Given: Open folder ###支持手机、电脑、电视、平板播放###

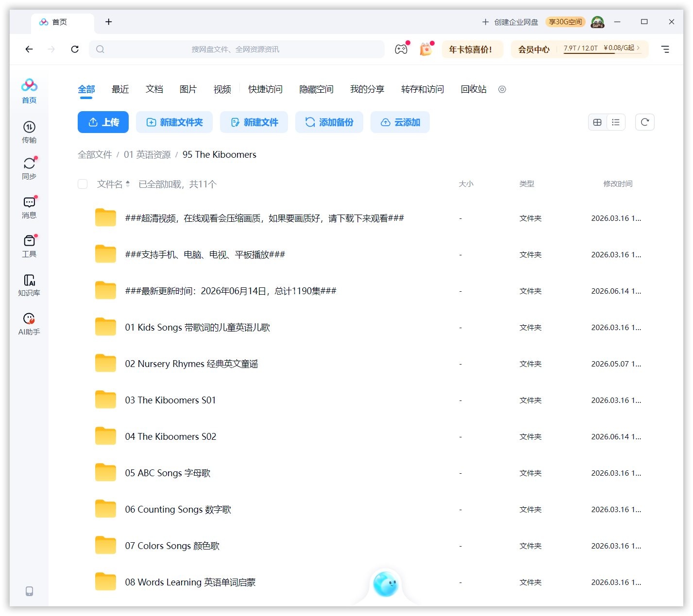Looking at the screenshot, I should coord(205,254).
